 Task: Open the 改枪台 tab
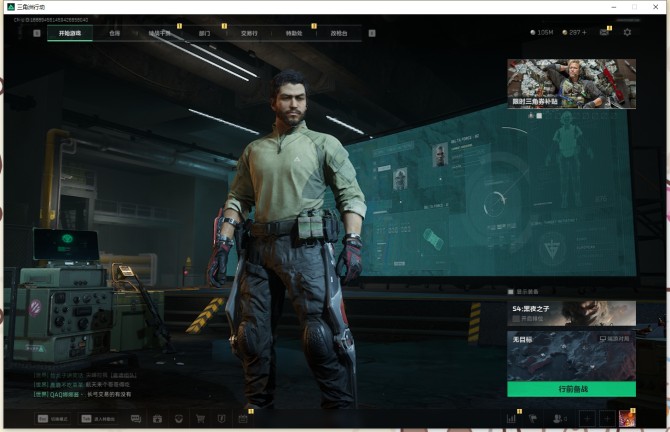[339, 33]
